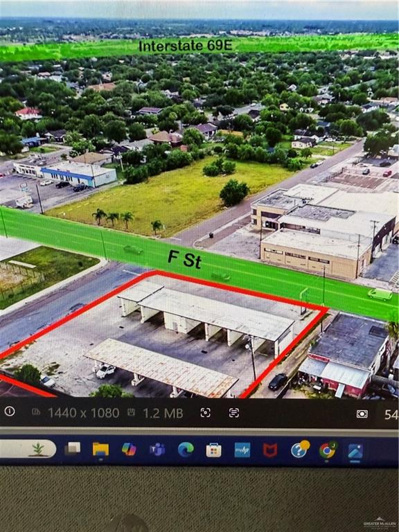Open the myHP app from the taskbar
Screen dimensions: 399x532
(x=242, y=450)
